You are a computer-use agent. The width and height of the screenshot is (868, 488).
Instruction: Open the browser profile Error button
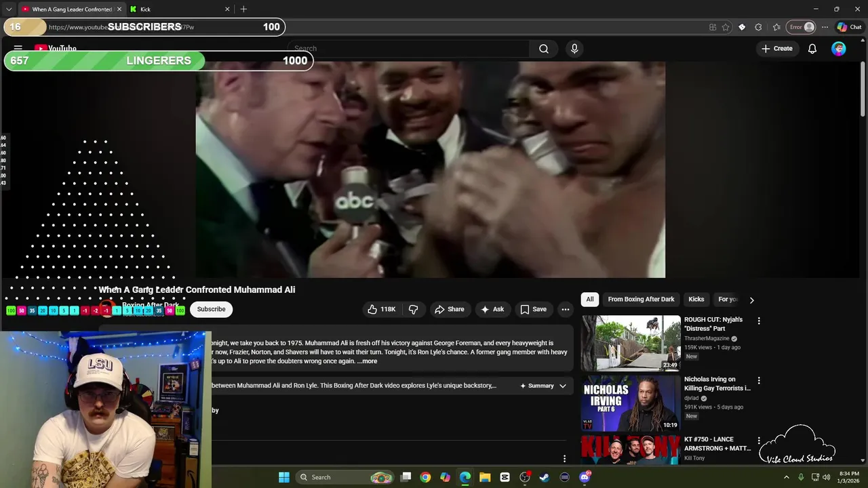[801, 27]
